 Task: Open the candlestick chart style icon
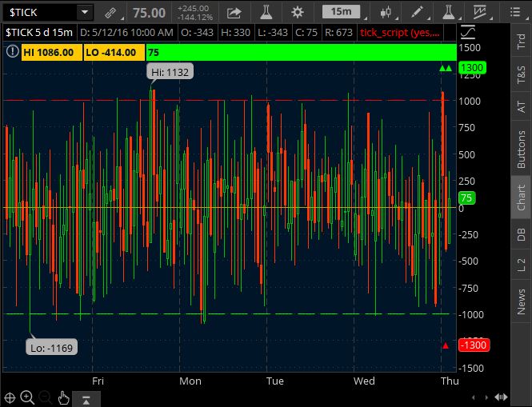point(386,13)
